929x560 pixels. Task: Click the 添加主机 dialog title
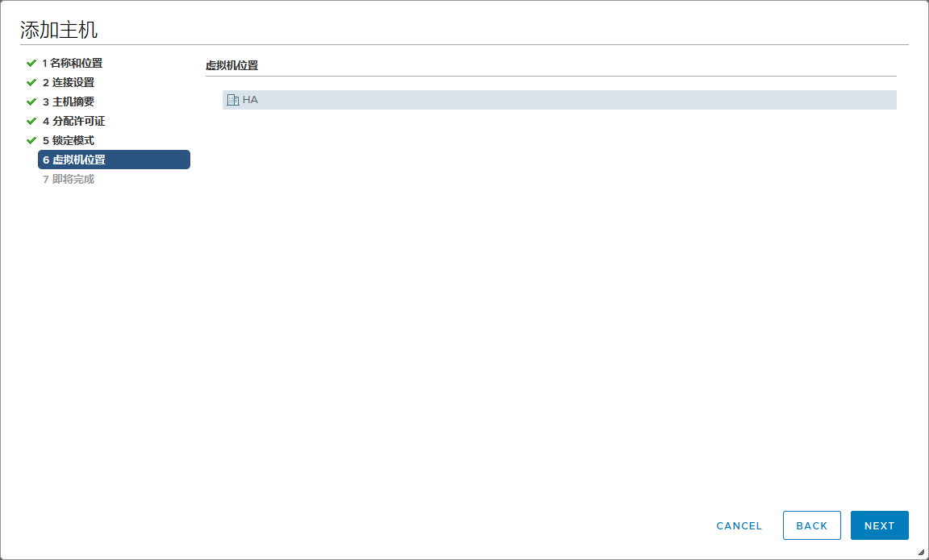click(59, 30)
